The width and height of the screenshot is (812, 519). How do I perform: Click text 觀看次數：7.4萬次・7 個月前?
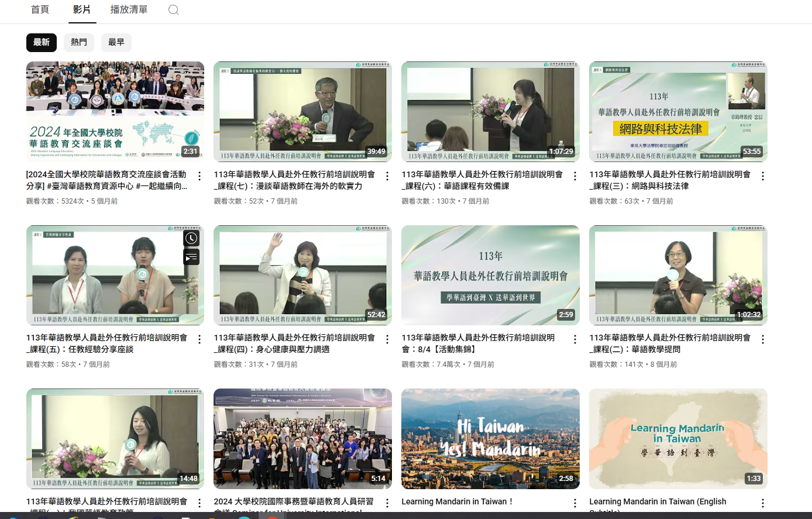(x=448, y=364)
